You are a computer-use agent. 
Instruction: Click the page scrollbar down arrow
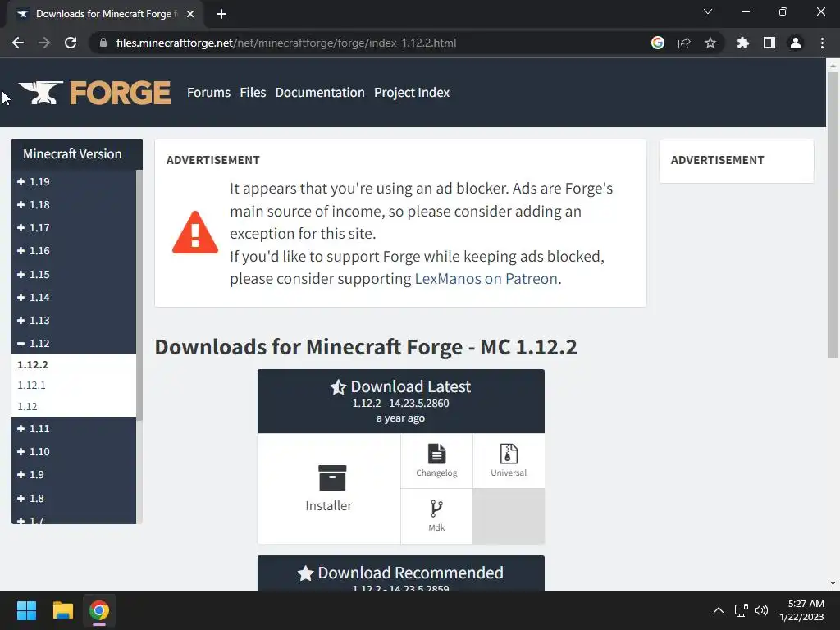click(x=833, y=583)
